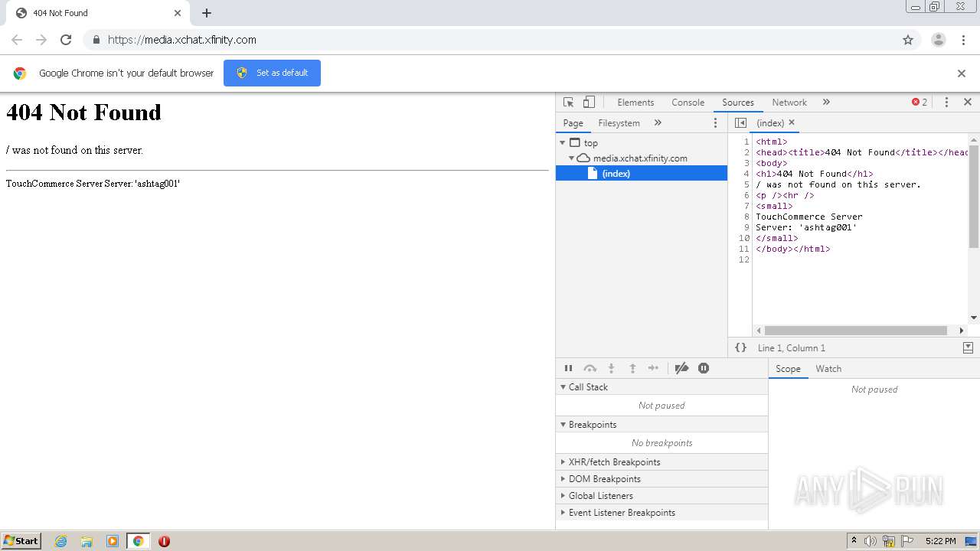Open the volume icon in system tray
The width and height of the screenshot is (980, 551).
point(871,541)
